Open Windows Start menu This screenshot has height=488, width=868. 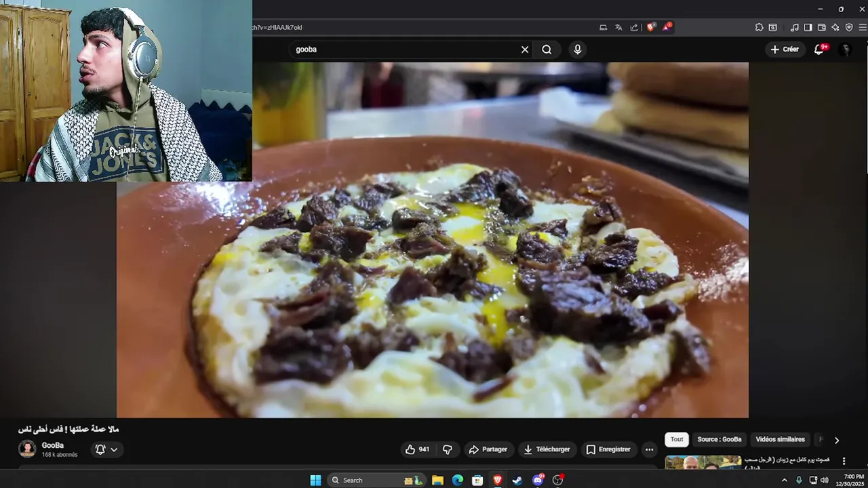[315, 480]
